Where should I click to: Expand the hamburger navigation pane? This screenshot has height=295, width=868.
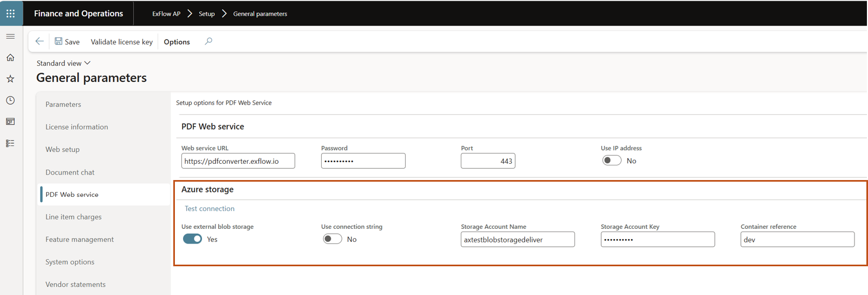(10, 36)
